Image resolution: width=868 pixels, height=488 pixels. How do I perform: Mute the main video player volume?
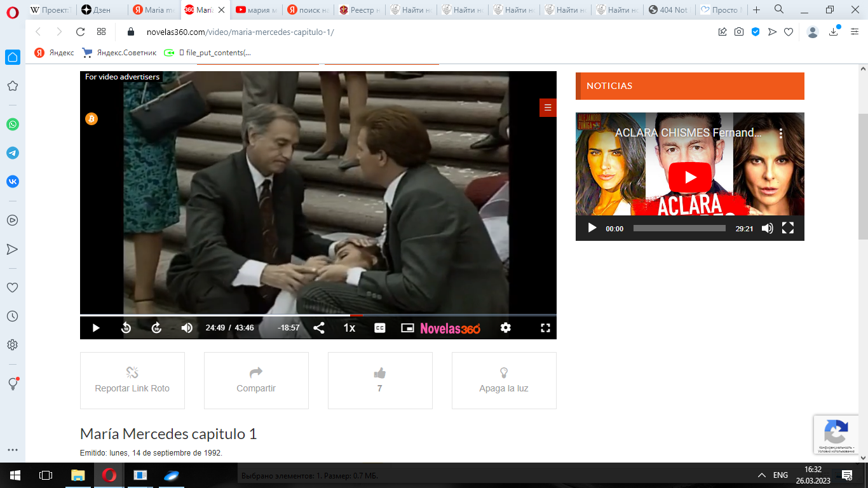(x=187, y=328)
